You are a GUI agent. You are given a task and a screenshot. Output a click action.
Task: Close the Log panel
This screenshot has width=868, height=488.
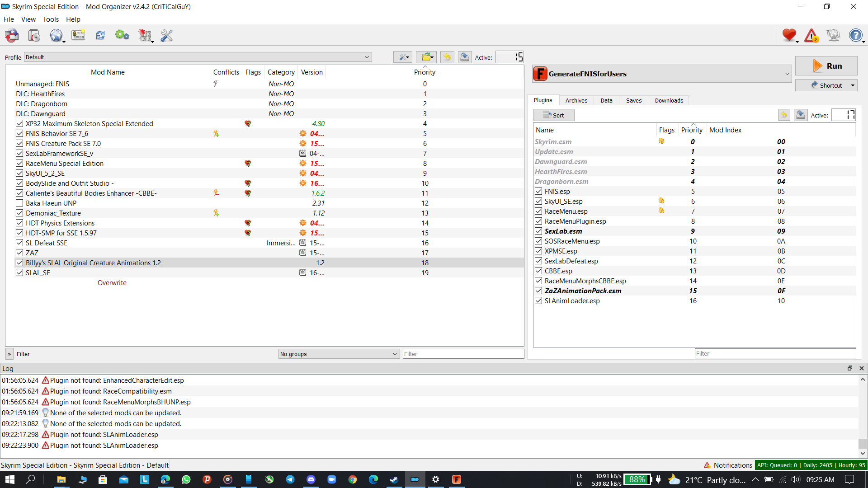pos(862,368)
